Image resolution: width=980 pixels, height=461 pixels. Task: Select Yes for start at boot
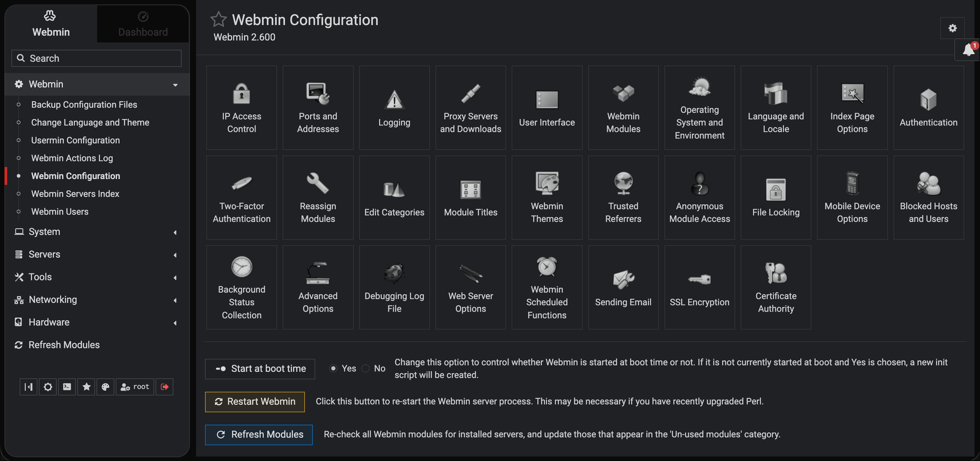(333, 368)
